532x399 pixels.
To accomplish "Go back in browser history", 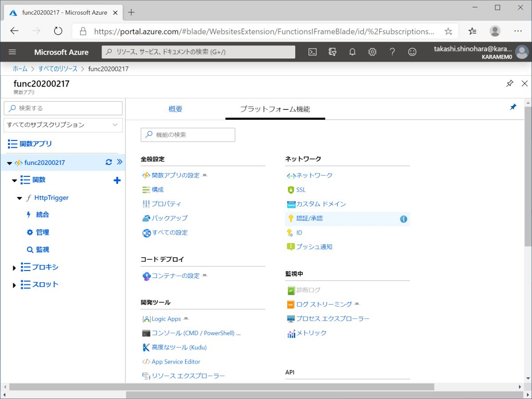I will 14,31.
